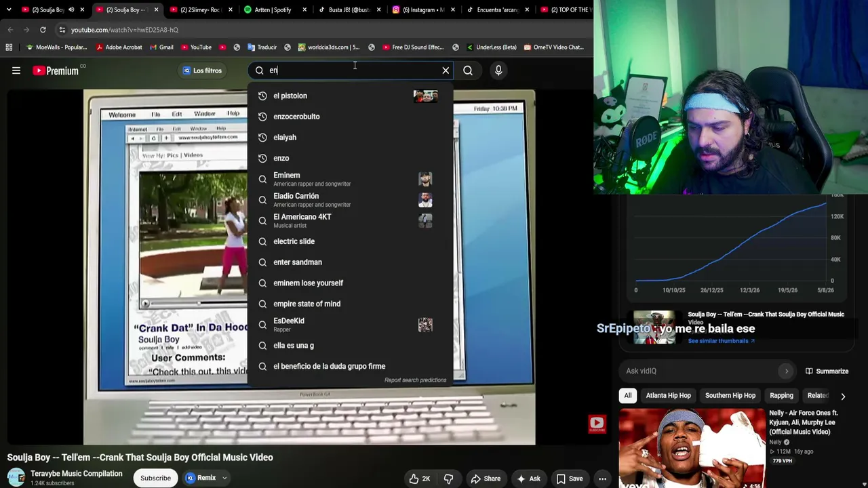Subscribe to Teravybe Music Compilation
Viewport: 868px width, 488px height.
tap(155, 478)
